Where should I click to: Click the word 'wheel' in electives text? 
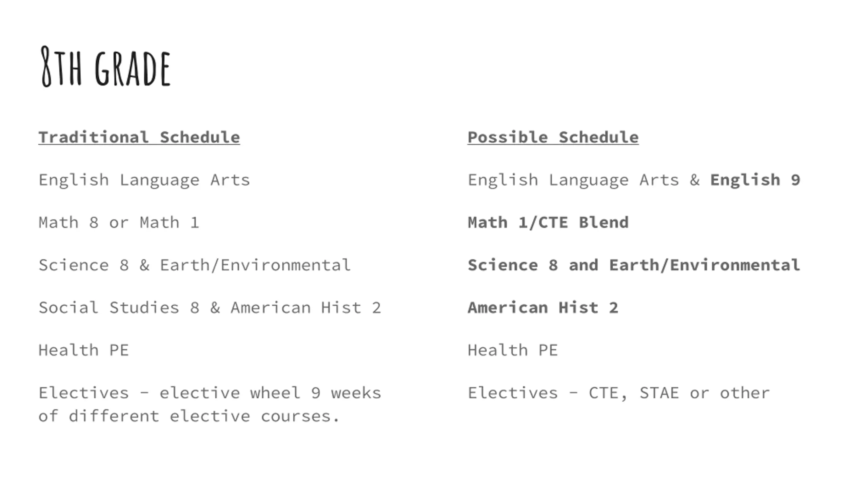point(275,393)
